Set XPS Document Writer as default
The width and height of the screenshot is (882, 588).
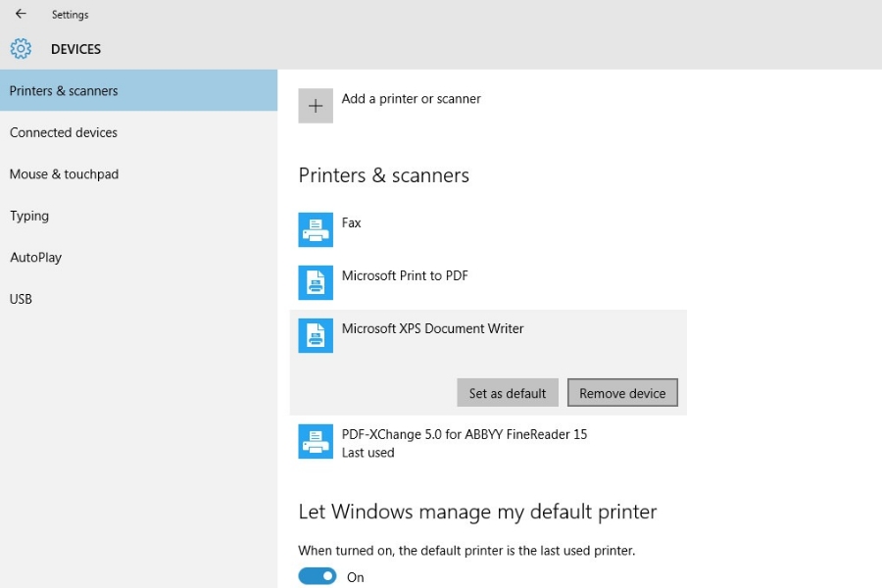point(508,393)
